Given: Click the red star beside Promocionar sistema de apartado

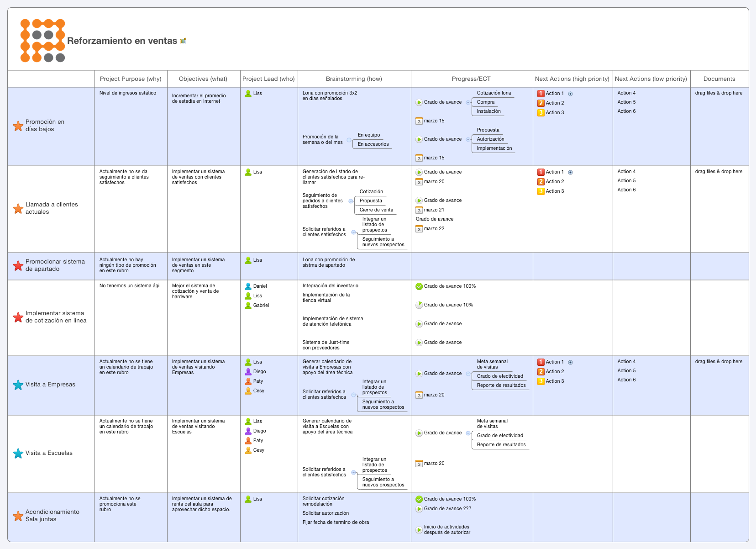Looking at the screenshot, I should [x=18, y=266].
